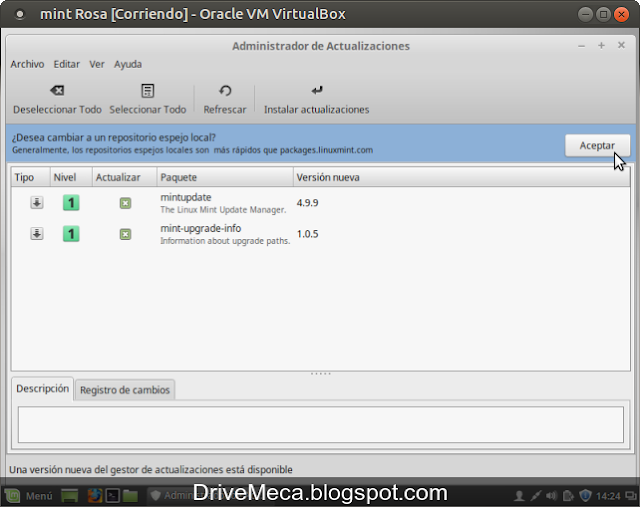Click the Deseleccionar Todo toolbar icon
Screen dimensions: 640x507
click(x=57, y=90)
